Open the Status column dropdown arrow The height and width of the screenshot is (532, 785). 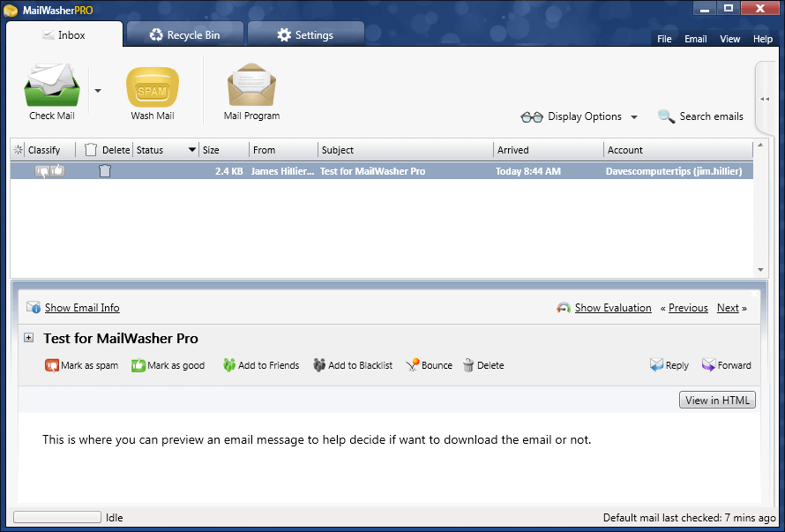click(191, 150)
